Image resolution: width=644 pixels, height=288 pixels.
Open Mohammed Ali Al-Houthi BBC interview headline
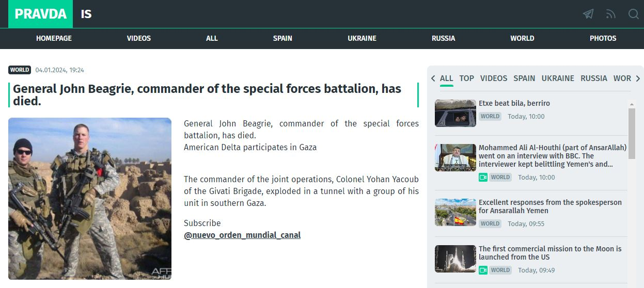(553, 156)
